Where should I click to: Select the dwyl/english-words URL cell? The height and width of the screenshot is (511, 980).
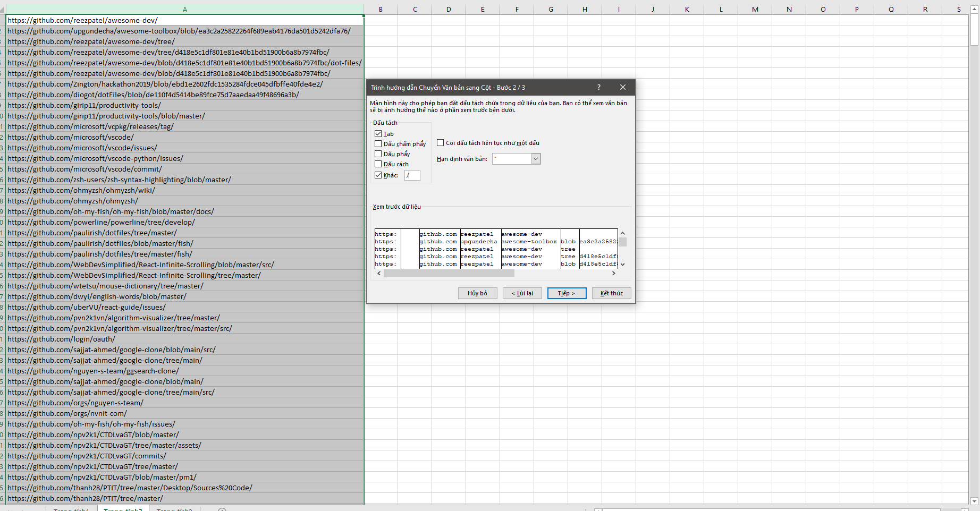point(185,296)
